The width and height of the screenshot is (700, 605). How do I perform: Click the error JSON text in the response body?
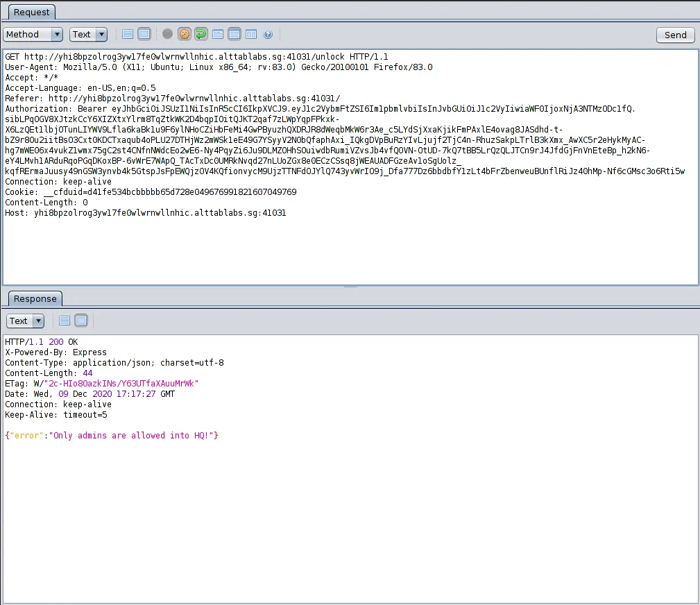[x=112, y=436]
